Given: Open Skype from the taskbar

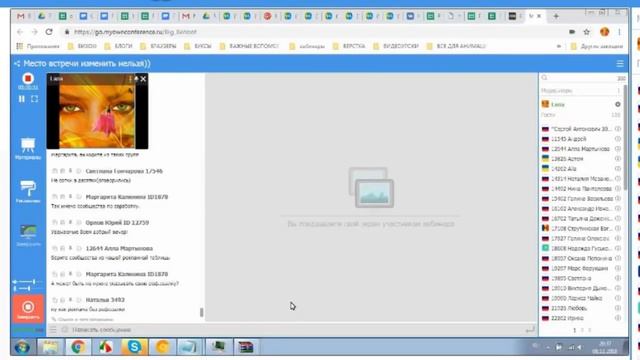Looking at the screenshot, I should click(134, 347).
